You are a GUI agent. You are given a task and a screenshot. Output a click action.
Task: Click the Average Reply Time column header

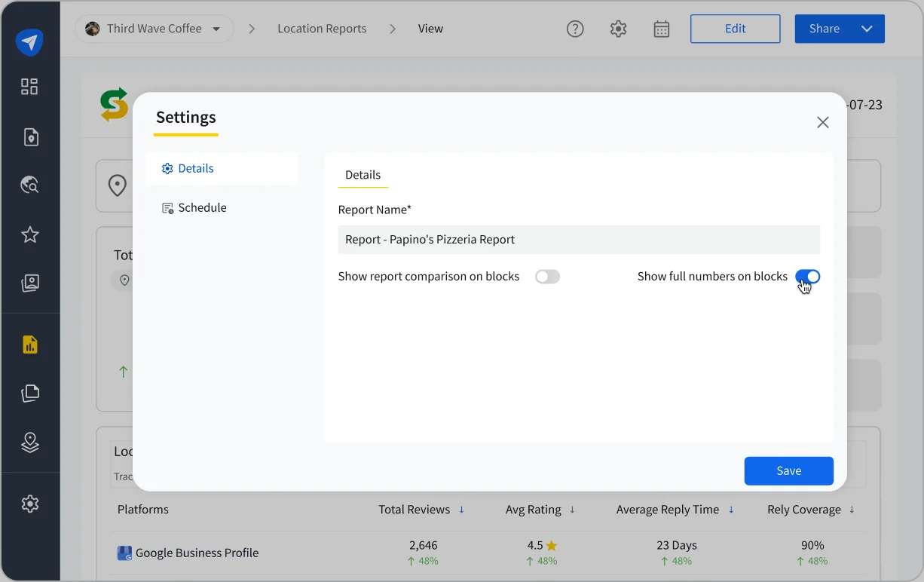pyautogui.click(x=668, y=510)
